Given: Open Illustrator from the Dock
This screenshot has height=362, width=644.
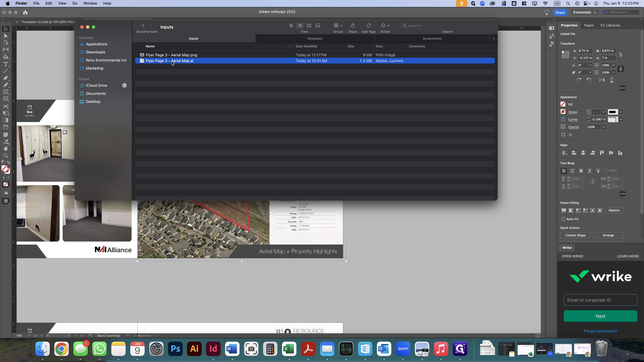Looking at the screenshot, I should tap(194, 349).
